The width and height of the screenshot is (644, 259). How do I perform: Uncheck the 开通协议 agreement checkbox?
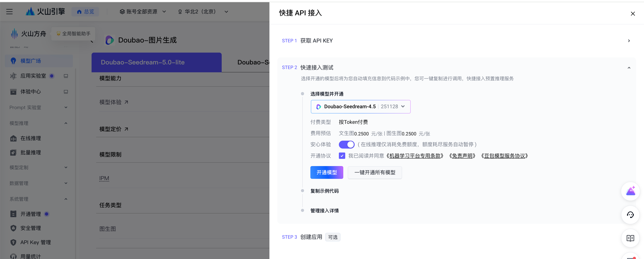tap(342, 156)
